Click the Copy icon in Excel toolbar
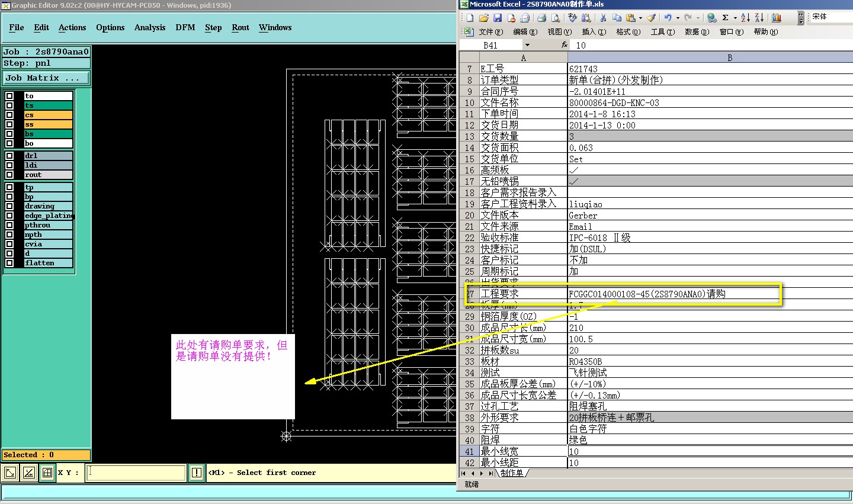Screen dimensions: 853x504 617,18
